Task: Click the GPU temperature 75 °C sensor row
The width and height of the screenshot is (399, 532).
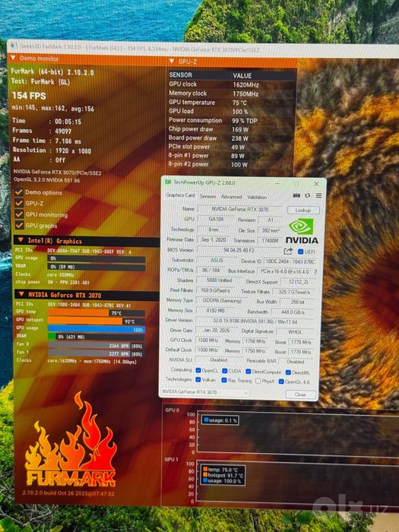Action: click(231, 102)
